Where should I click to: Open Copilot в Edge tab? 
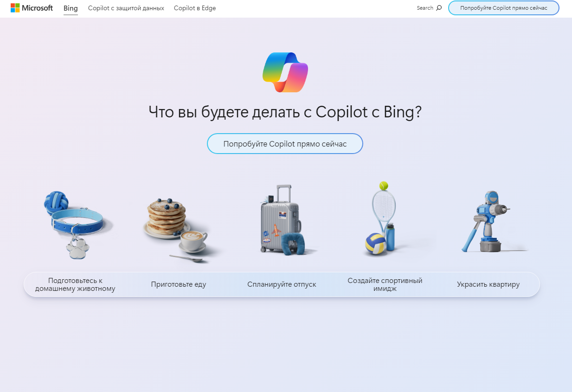click(195, 8)
